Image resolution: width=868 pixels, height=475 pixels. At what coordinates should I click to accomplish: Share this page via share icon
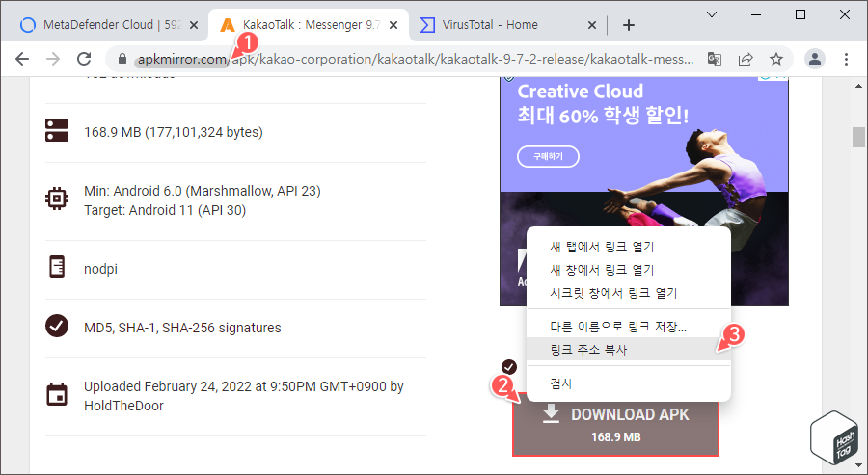coord(746,59)
